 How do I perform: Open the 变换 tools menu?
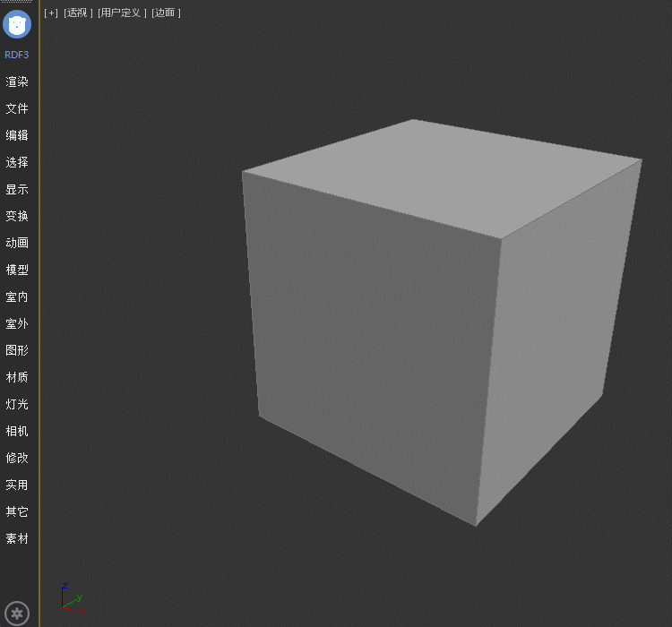coord(17,216)
